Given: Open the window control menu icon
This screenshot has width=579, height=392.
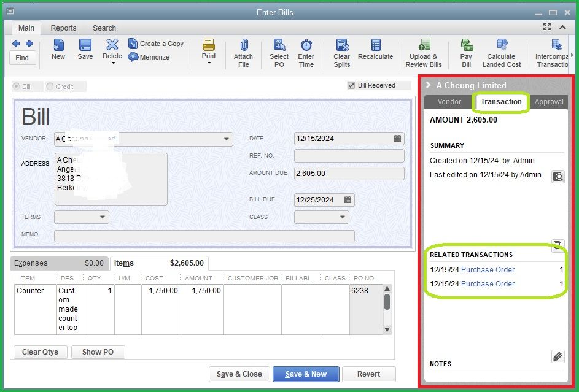Looking at the screenshot, I should point(10,12).
